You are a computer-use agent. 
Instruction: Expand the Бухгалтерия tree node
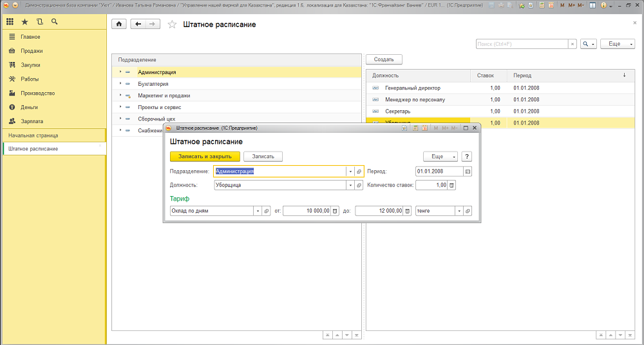[120, 84]
